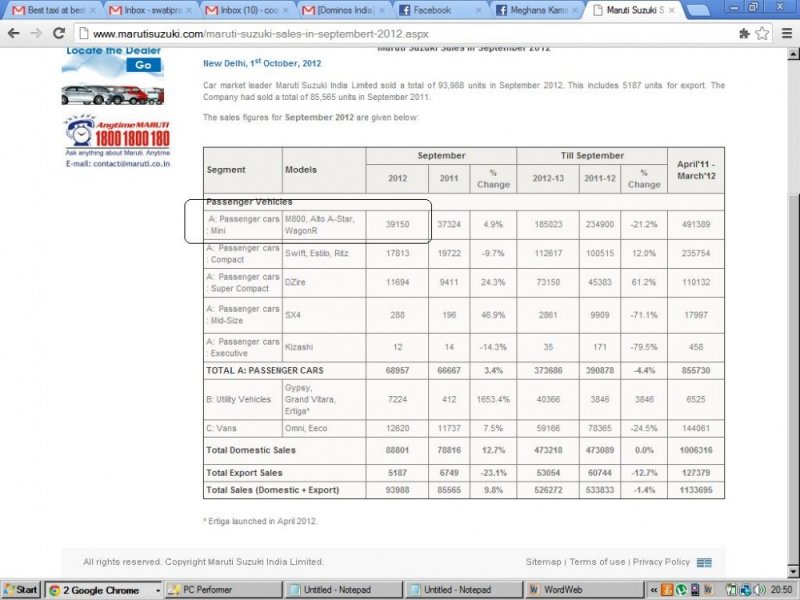Viewport: 800px width, 600px height.
Task: Open the Sitemap link
Action: 543,562
